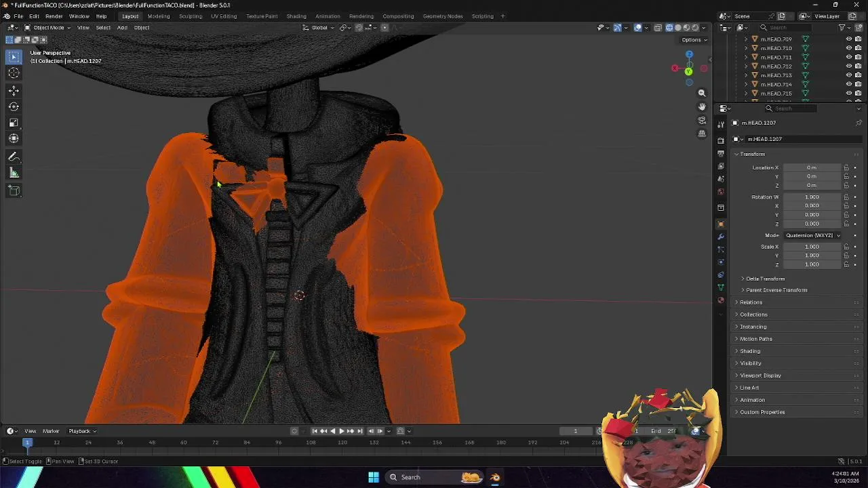
Task: Switch to the Sculpting workspace tab
Action: [190, 16]
